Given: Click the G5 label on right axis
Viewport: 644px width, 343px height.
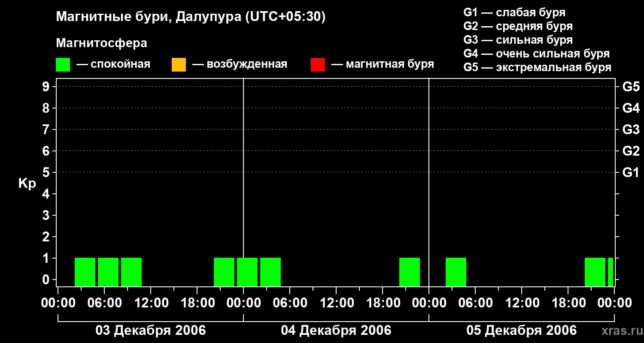Looking at the screenshot, I should (x=631, y=87).
